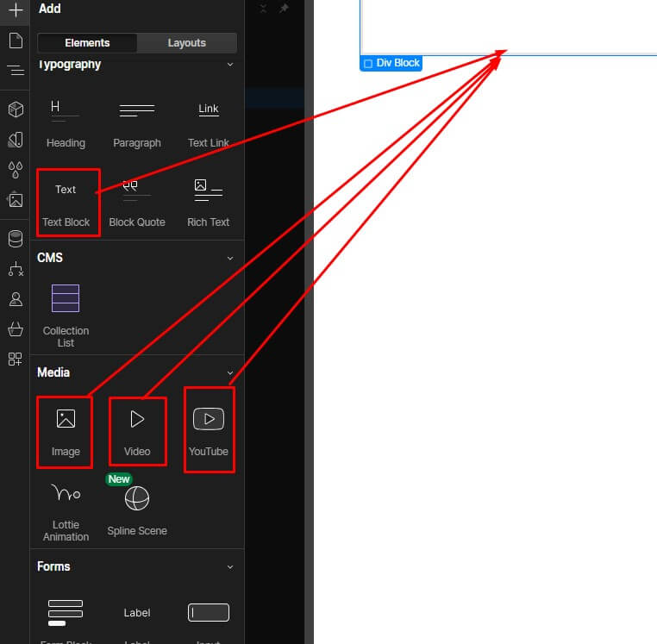This screenshot has height=644, width=657.
Task: Collapse the Forms section chevron
Action: coord(230,567)
